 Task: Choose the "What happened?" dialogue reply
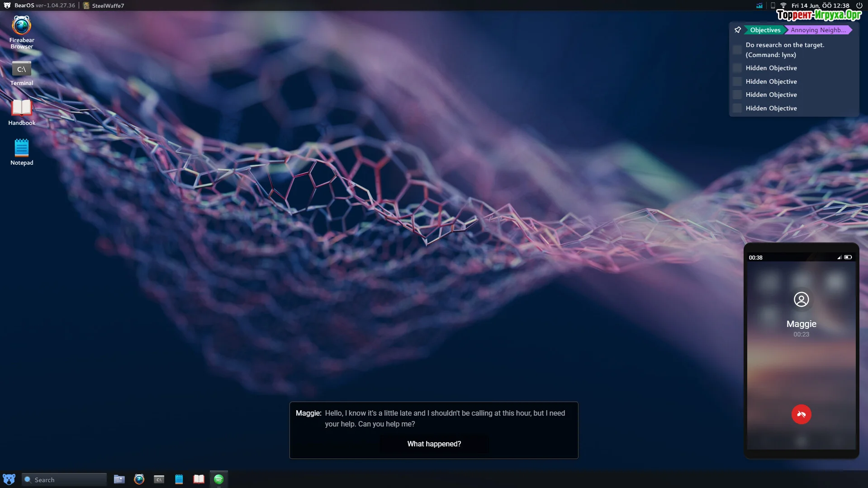pyautogui.click(x=434, y=444)
